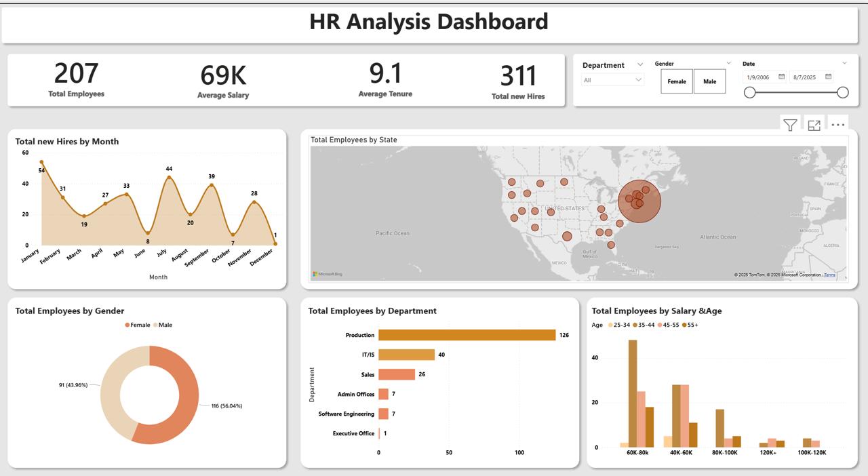Toggle the Male gender filter
The height and width of the screenshot is (476, 868).
[x=709, y=81]
